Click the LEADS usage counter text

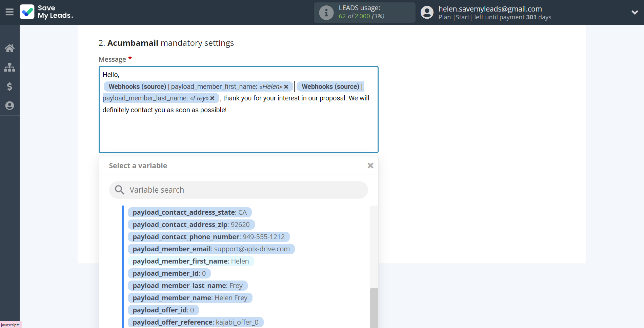pos(361,16)
